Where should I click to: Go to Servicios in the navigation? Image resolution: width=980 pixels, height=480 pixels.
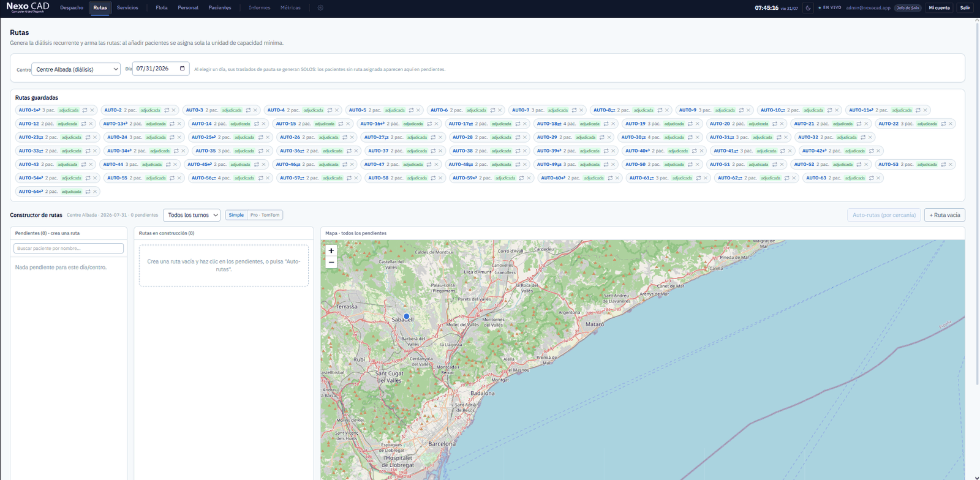[x=127, y=8]
